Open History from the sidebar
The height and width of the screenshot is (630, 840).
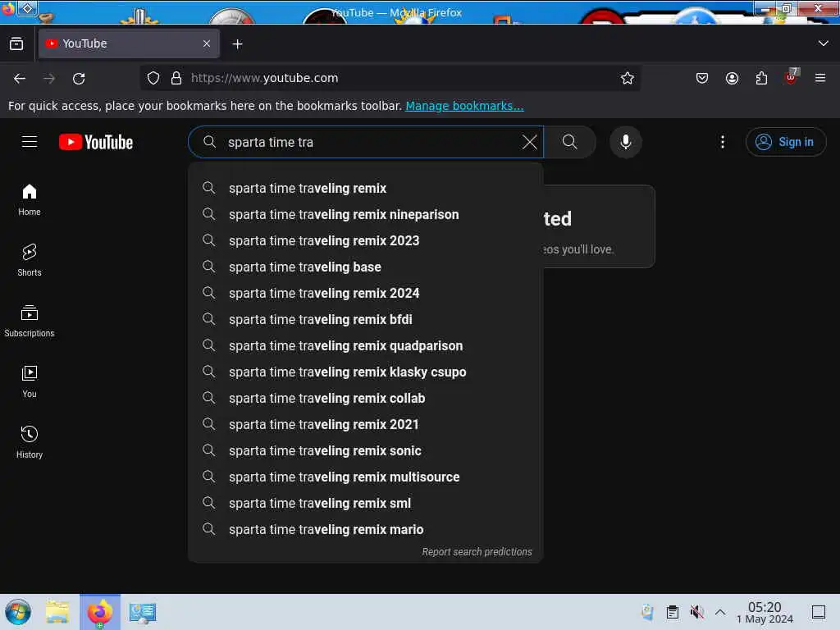pos(30,442)
